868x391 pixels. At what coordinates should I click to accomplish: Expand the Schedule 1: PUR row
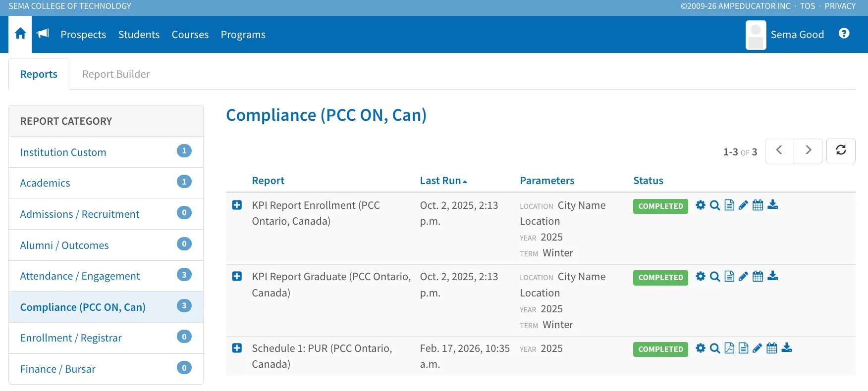[237, 348]
